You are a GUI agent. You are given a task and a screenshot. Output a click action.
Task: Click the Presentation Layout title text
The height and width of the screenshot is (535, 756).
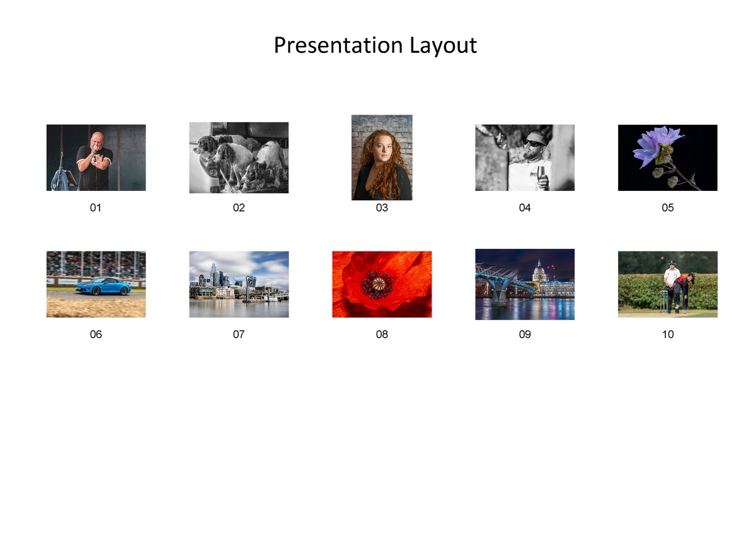pos(374,45)
